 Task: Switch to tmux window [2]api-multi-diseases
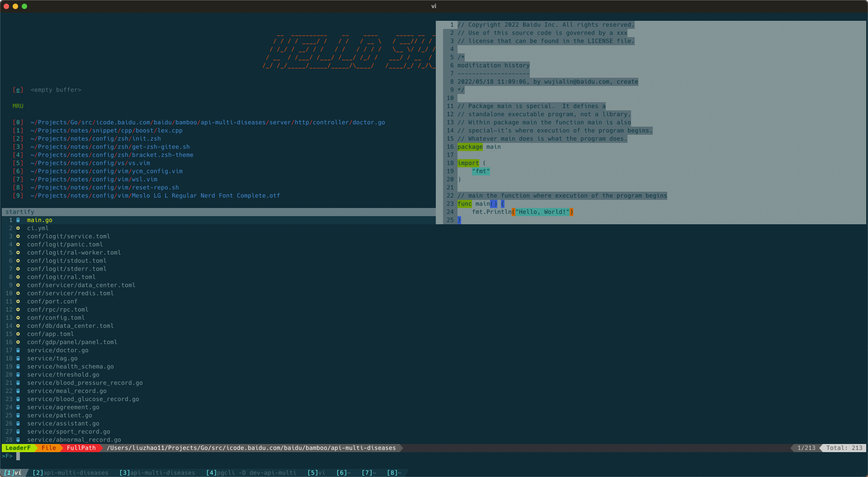pyautogui.click(x=70, y=472)
